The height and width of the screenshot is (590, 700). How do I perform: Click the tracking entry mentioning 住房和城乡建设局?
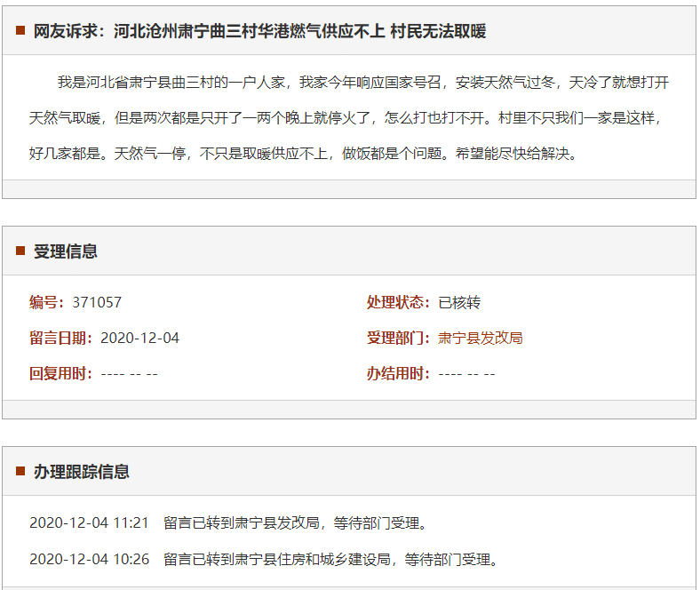[x=330, y=559]
